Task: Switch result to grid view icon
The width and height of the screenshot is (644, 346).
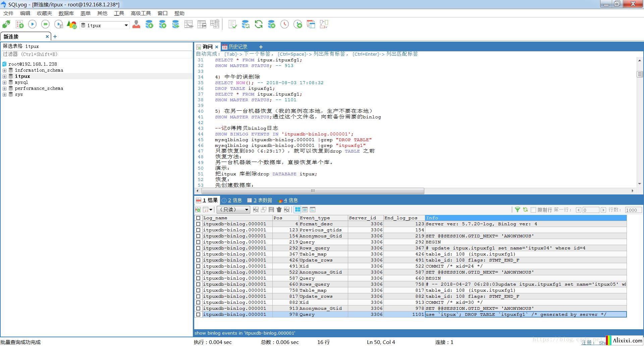Action: coord(298,210)
